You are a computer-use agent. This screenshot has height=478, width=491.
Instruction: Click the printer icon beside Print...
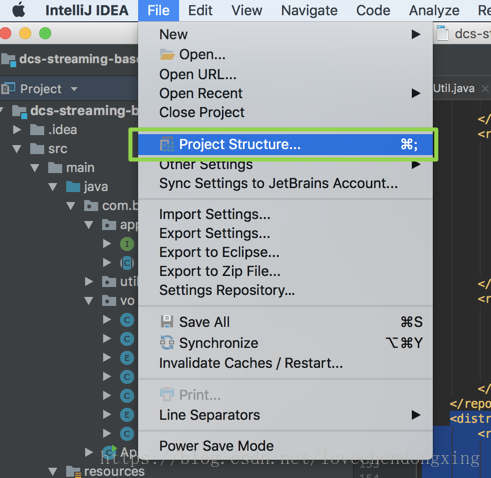[x=167, y=395]
